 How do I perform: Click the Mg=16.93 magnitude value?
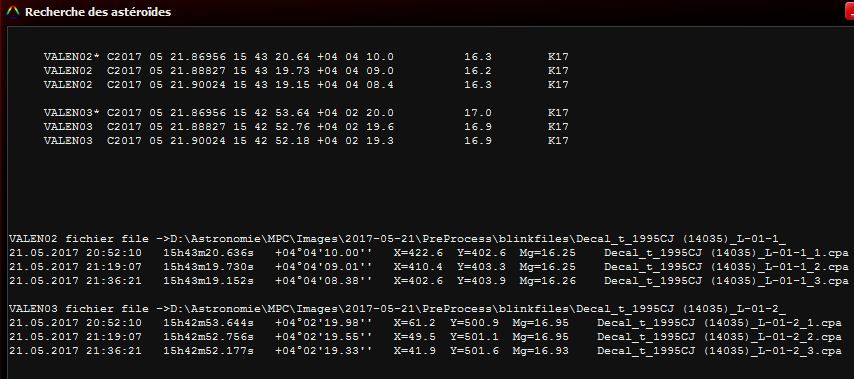(540, 352)
